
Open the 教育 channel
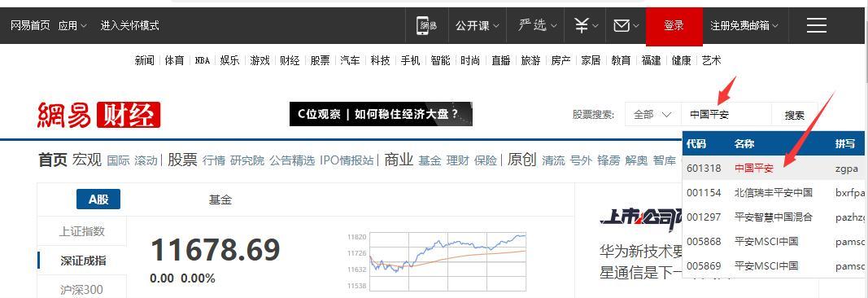621,60
